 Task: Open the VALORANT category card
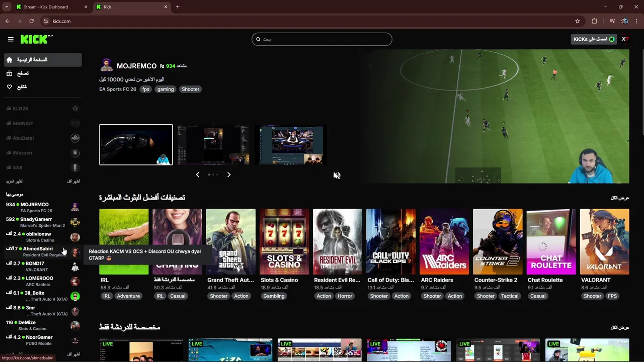(x=604, y=241)
